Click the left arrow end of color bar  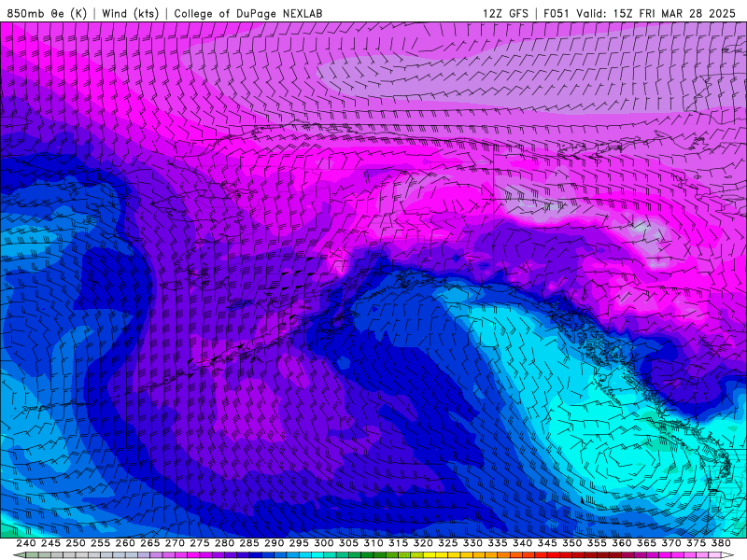pyautogui.click(x=19, y=555)
